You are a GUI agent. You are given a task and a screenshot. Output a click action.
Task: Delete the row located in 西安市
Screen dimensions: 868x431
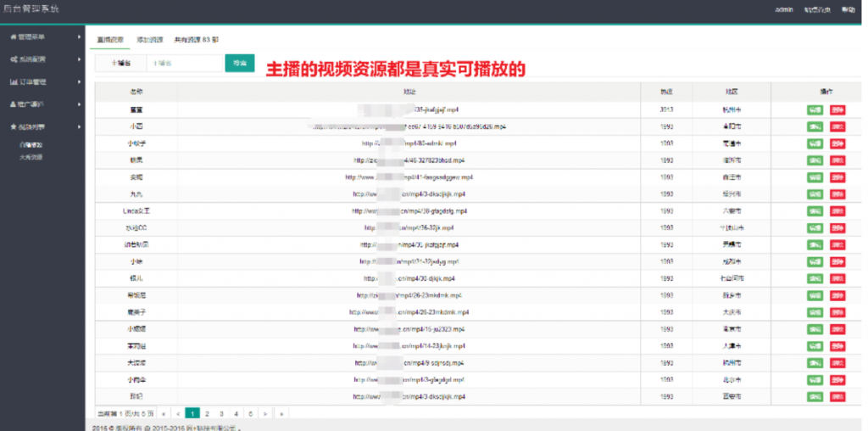837,397
